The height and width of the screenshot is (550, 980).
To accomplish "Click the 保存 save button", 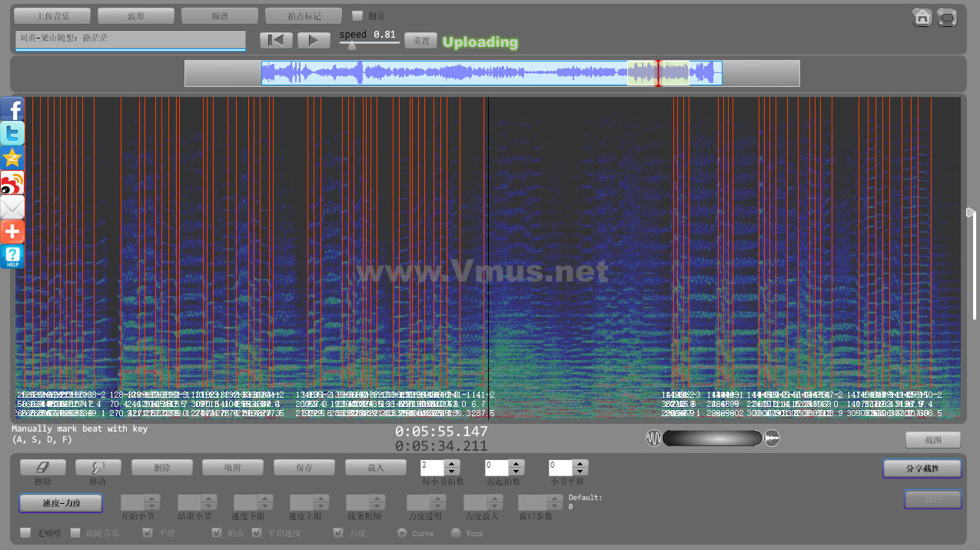I will pyautogui.click(x=304, y=467).
